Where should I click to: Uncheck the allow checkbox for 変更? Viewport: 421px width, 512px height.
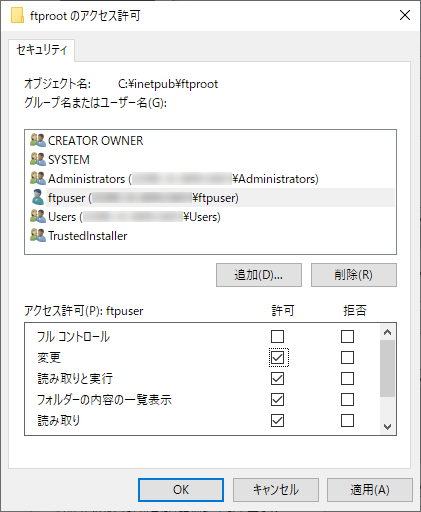(x=277, y=358)
